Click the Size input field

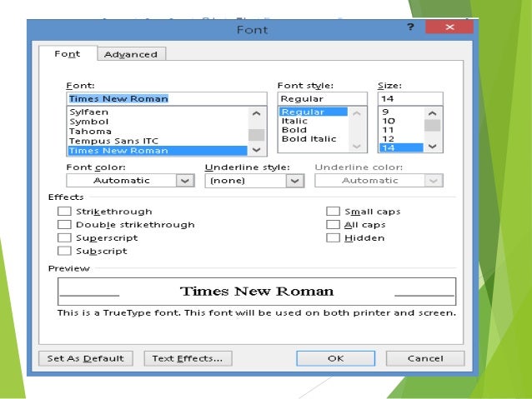click(410, 98)
